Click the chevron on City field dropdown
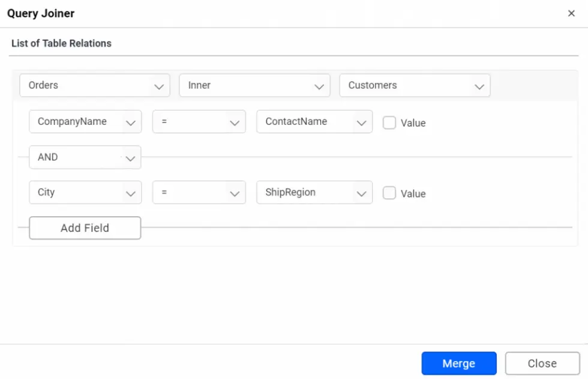Viewport: 588px width, 379px height. point(131,193)
